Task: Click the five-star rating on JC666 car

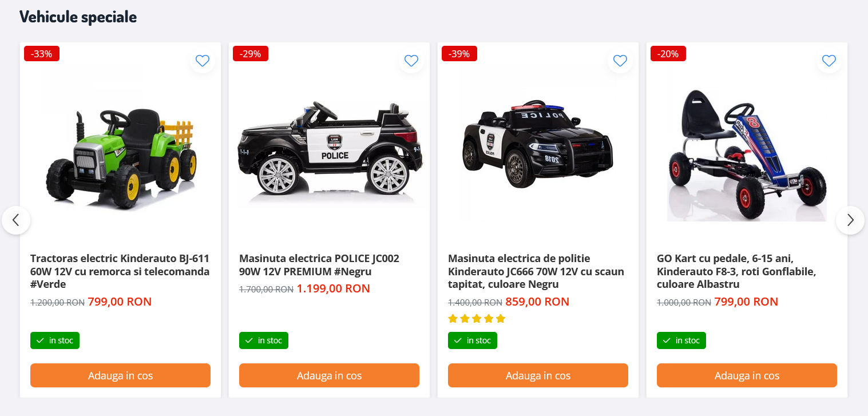Action: coord(477,319)
